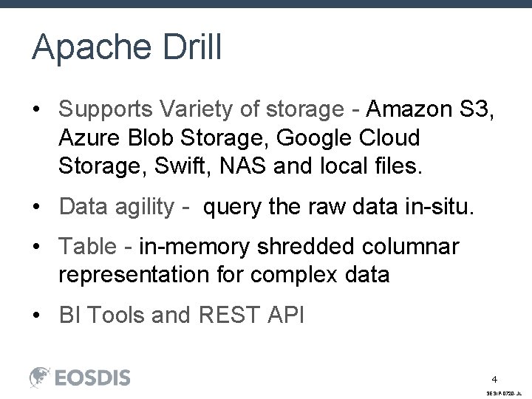532x399 pixels.
Task: Click representation for complex data line
Action: (x=224, y=275)
